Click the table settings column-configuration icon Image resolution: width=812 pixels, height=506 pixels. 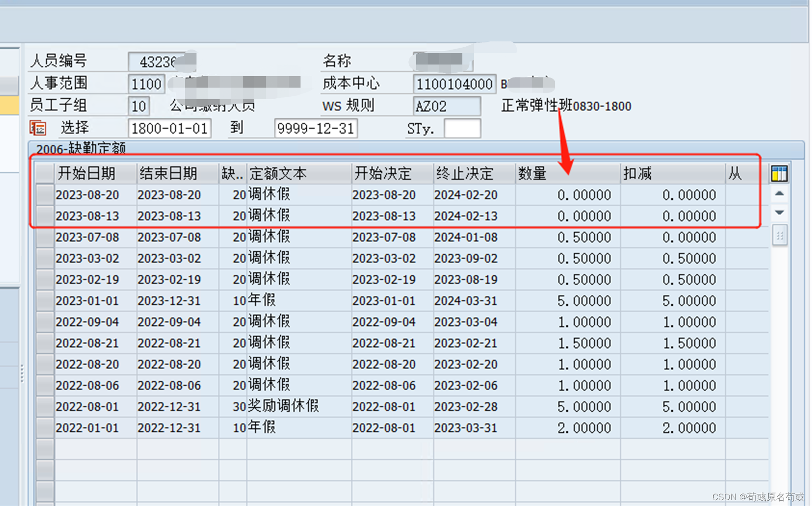(779, 173)
